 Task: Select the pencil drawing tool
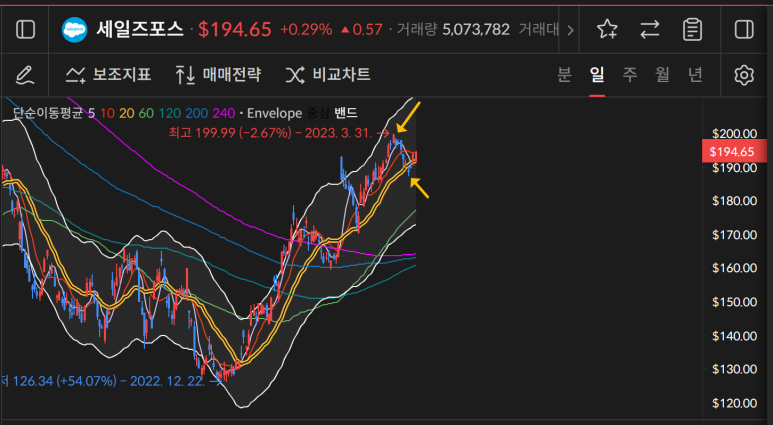click(25, 75)
